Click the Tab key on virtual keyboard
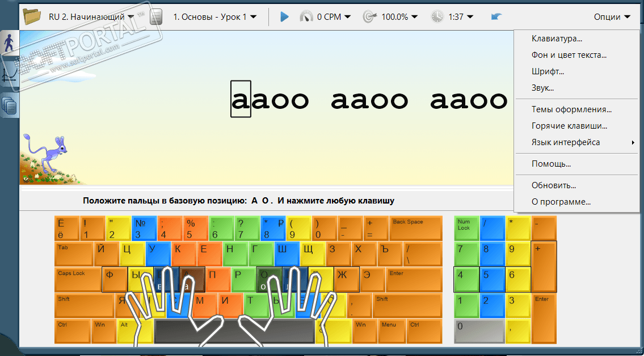Viewport: 644px width, 356px height. 74,254
